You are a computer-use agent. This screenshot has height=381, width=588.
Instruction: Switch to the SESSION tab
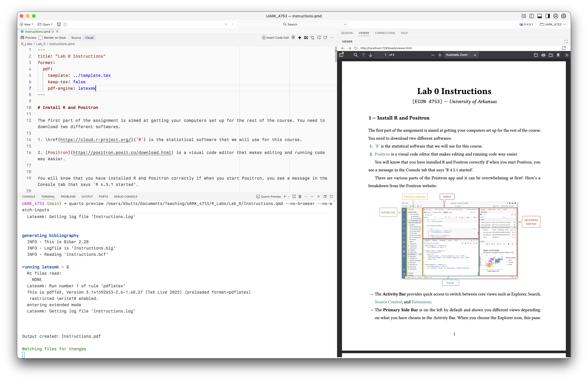coord(347,33)
